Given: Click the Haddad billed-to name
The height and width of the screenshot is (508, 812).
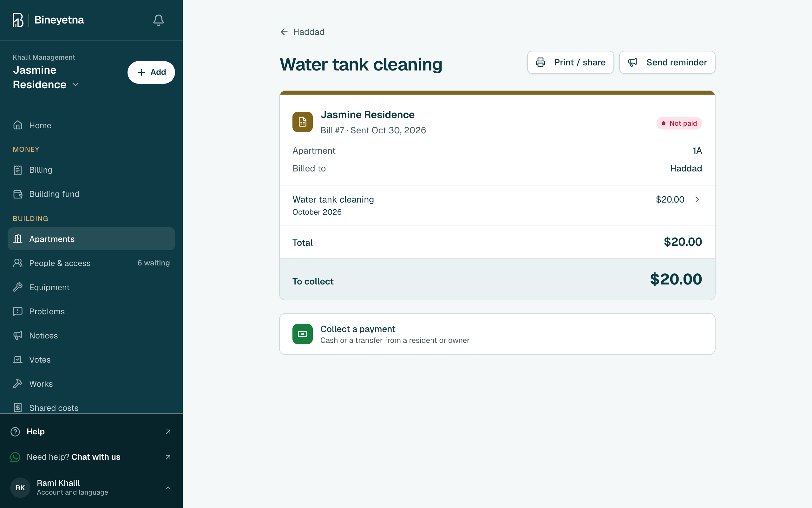Looking at the screenshot, I should pos(686,168).
